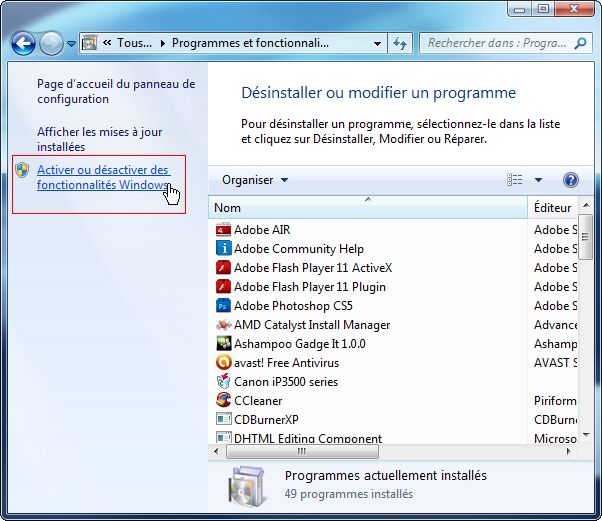Click '49 programmes installés' status text
The height and width of the screenshot is (521, 602).
tap(349, 494)
